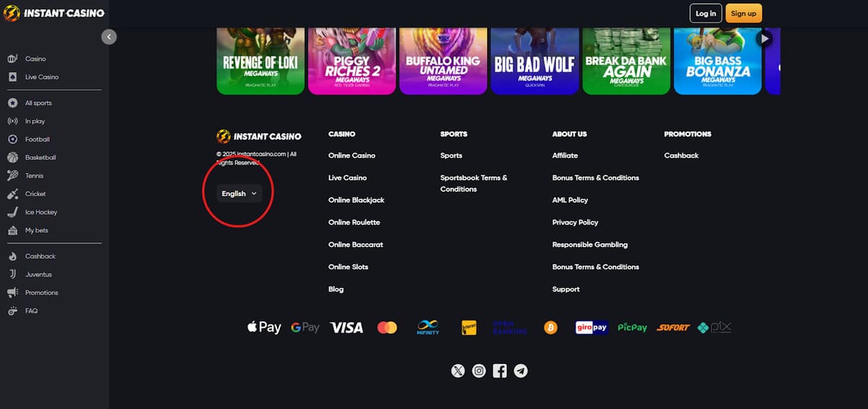Click the Visa payment logo
The width and height of the screenshot is (868, 409).
pos(346,328)
